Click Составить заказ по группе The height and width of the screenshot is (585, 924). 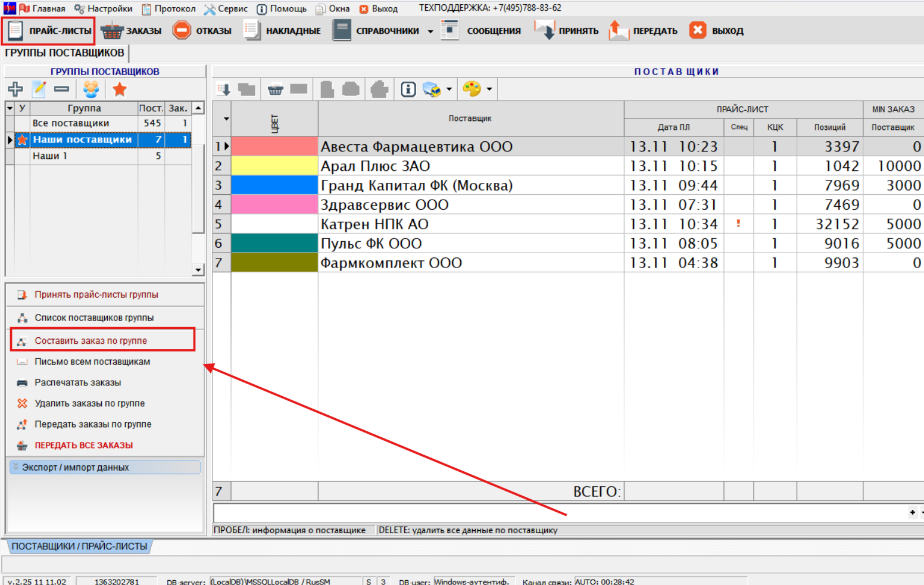90,341
